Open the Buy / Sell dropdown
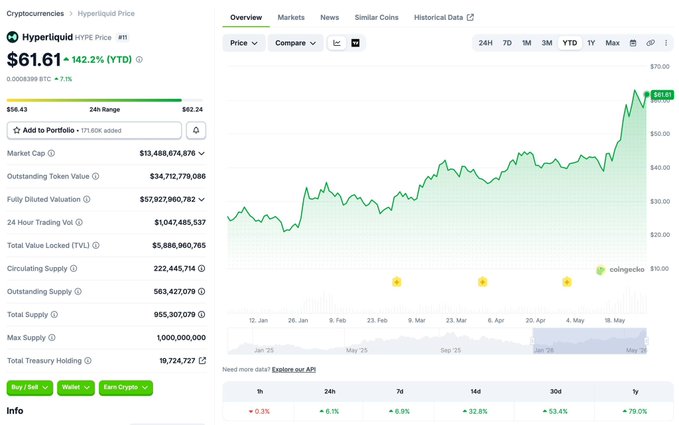The image size is (679, 425). [29, 387]
